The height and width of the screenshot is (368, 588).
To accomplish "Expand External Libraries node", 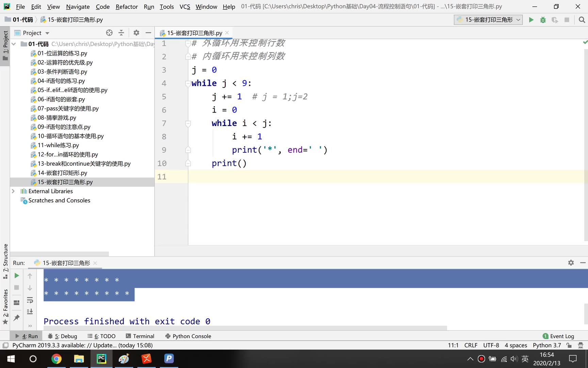I will [x=13, y=191].
